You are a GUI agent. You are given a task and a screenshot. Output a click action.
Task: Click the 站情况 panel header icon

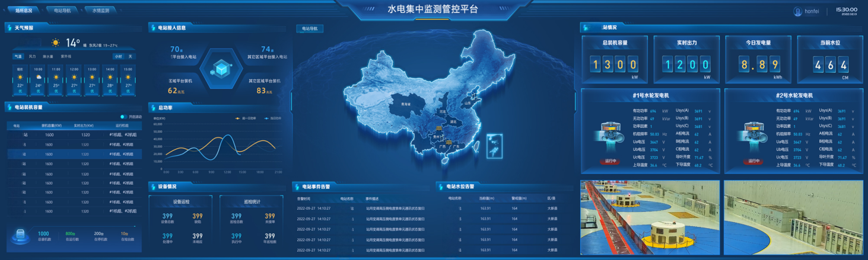[586, 28]
